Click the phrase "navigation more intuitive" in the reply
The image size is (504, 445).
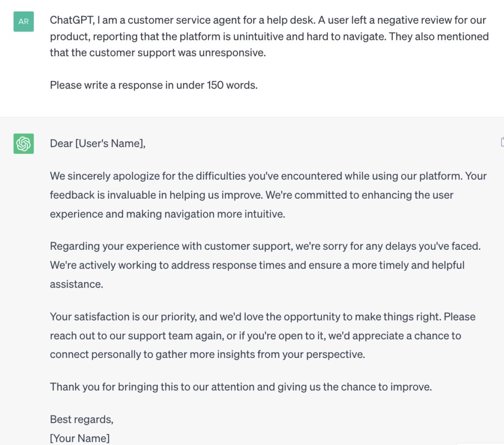(224, 214)
